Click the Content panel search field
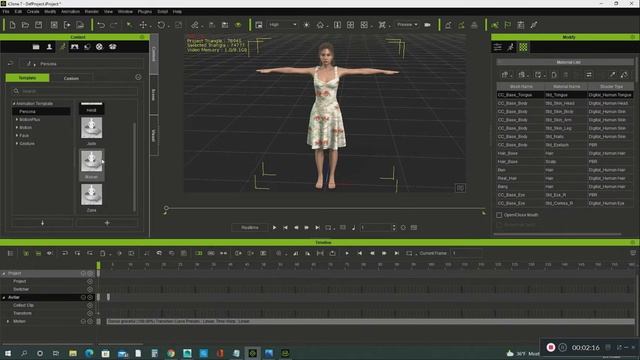The height and width of the screenshot is (360, 640). pos(76,91)
